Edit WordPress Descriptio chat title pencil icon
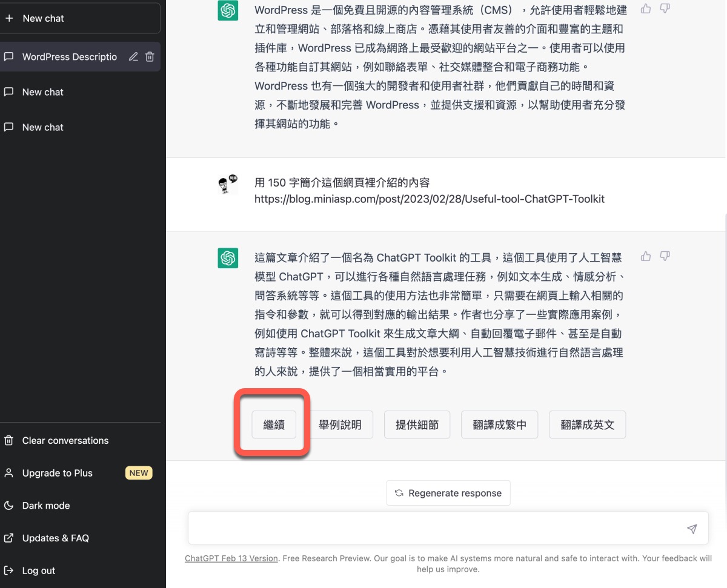Image resolution: width=727 pixels, height=588 pixels. coord(133,57)
